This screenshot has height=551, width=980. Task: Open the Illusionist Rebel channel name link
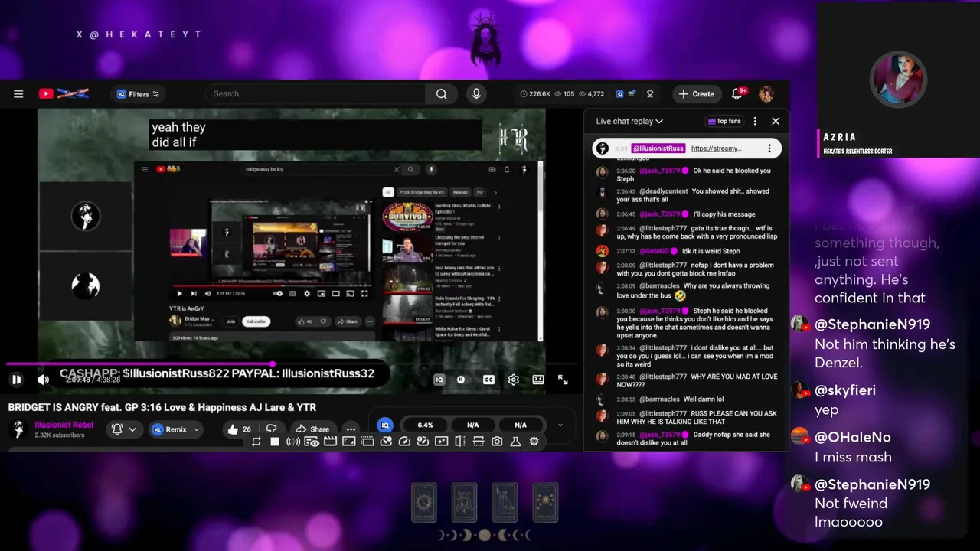pyautogui.click(x=64, y=425)
